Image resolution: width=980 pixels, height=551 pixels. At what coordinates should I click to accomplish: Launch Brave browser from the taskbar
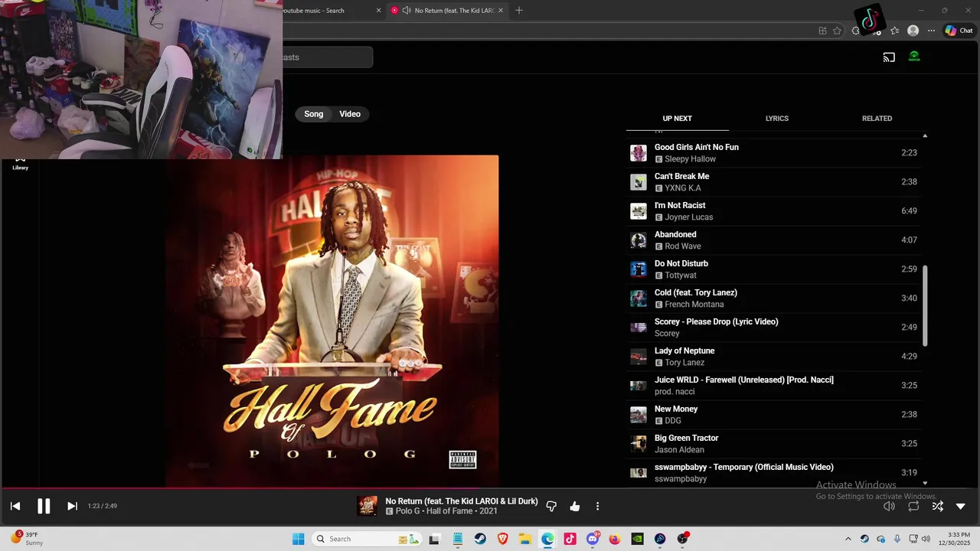(503, 539)
